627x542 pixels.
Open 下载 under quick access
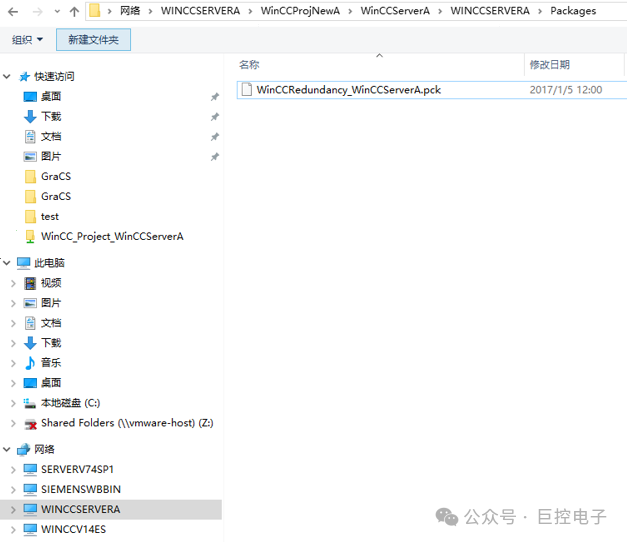tap(51, 116)
